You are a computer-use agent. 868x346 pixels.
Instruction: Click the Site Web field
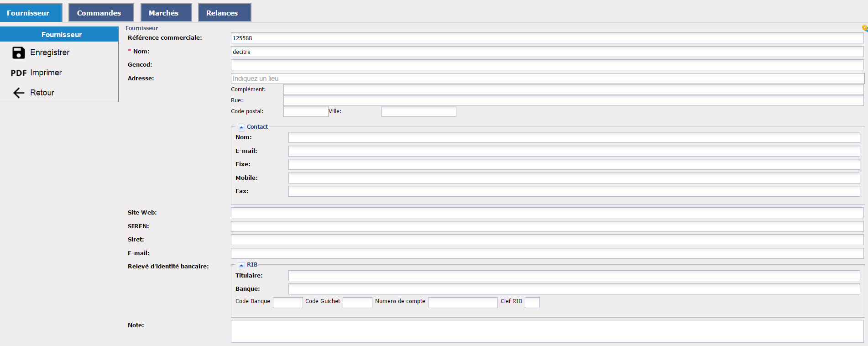547,213
